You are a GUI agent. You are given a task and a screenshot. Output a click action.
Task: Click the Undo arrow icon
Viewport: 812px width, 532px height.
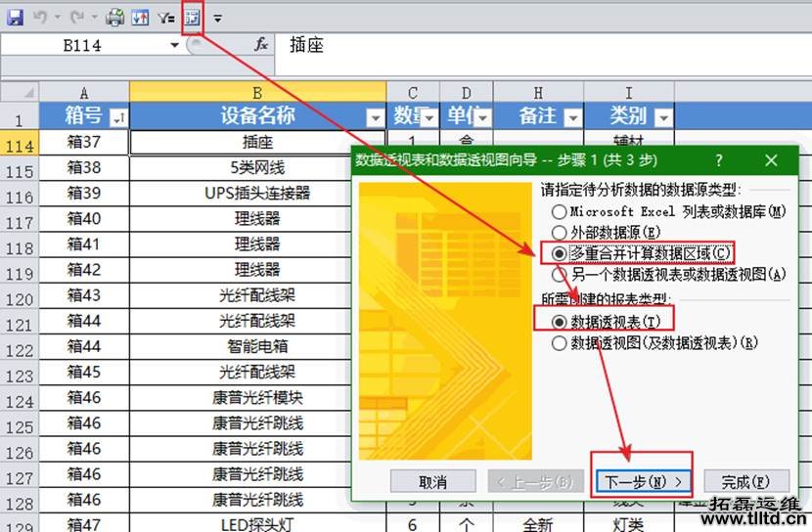tap(40, 18)
